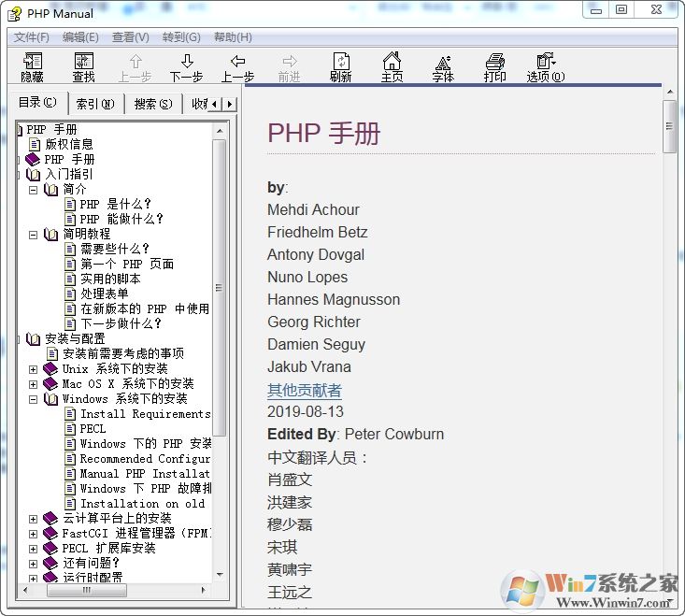The height and width of the screenshot is (616, 685).
Task: Expand the PECL 扩展库安装 node
Action: point(34,549)
